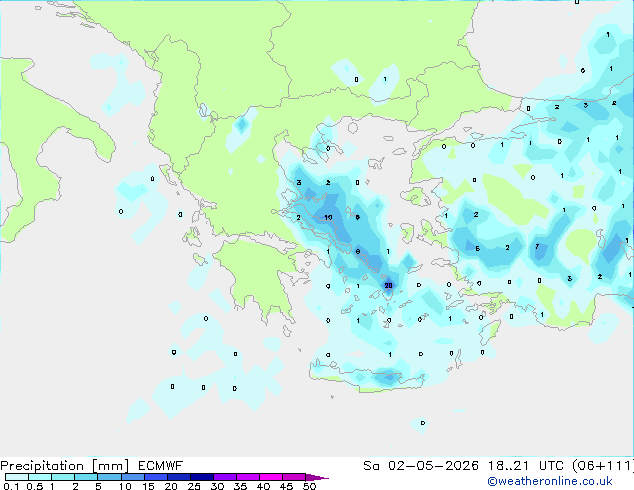Click the '18..21 UTC' time text
The image size is (634, 490).
[526, 466]
